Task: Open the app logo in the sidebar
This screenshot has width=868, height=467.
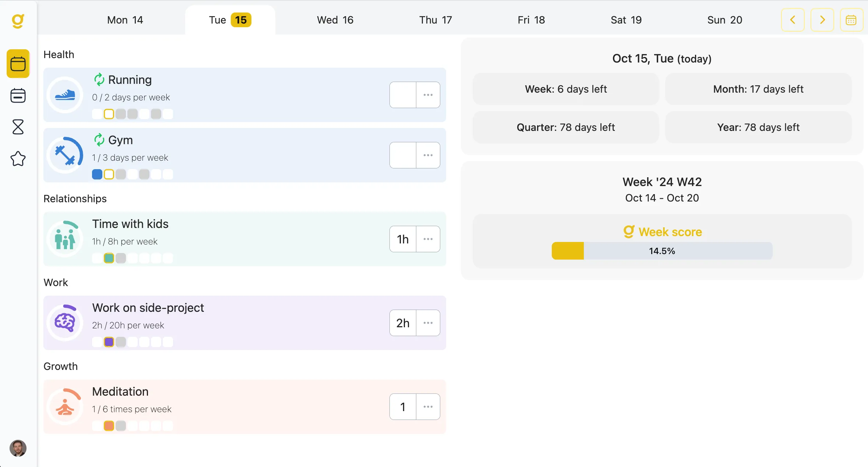Action: click(x=18, y=21)
